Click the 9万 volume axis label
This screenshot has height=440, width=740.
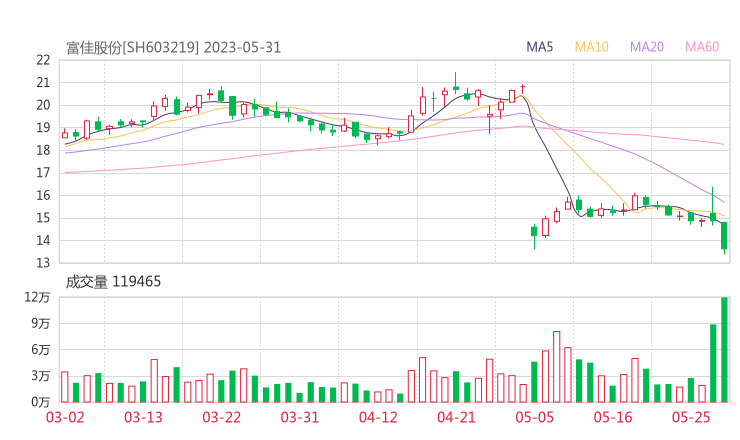[41, 323]
